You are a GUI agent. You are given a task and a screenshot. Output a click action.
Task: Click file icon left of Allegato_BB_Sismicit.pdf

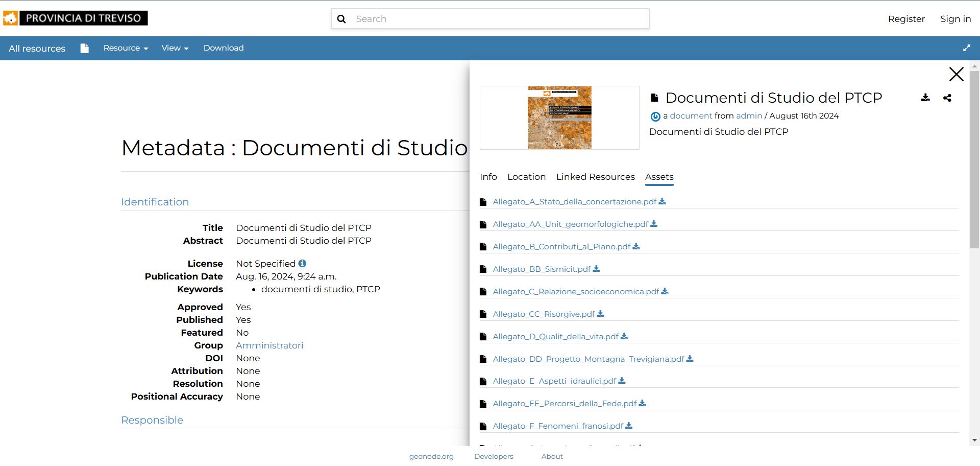483,269
